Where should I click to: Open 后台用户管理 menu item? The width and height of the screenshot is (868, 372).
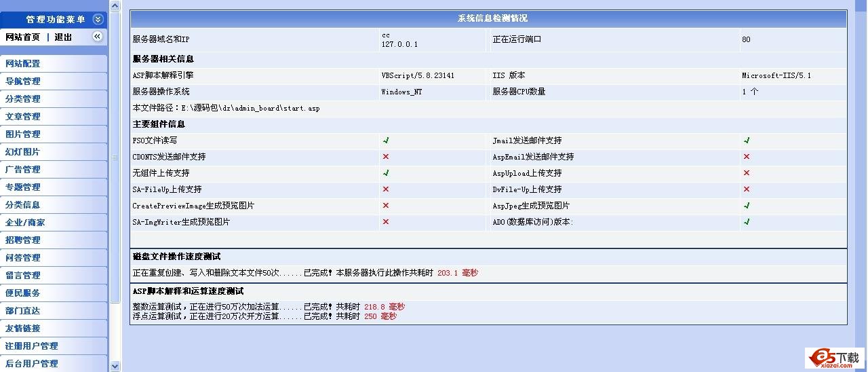click(x=54, y=363)
